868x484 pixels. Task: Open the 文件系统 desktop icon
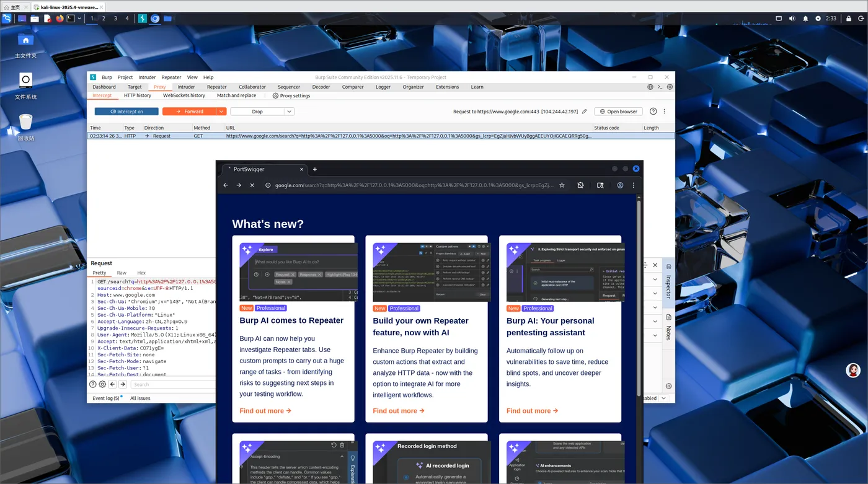point(25,86)
